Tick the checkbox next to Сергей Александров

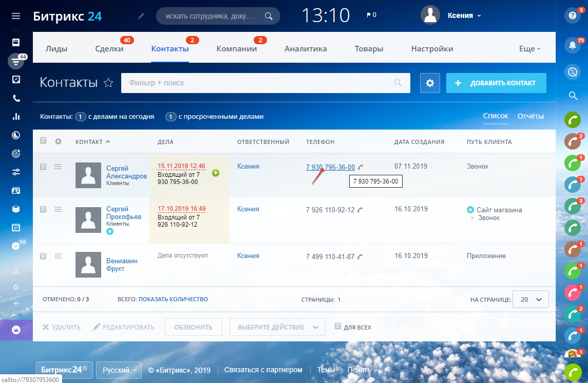pyautogui.click(x=43, y=167)
